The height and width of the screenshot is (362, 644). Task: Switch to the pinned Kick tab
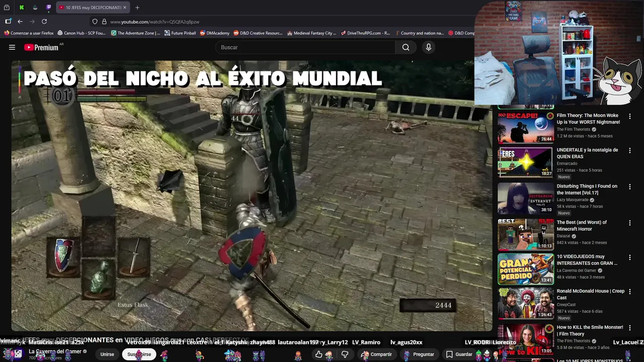(x=22, y=8)
